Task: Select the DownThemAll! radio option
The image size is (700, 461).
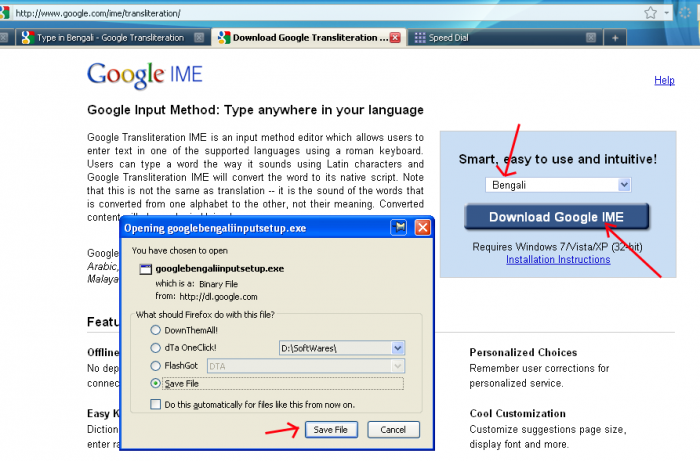Action: [155, 330]
